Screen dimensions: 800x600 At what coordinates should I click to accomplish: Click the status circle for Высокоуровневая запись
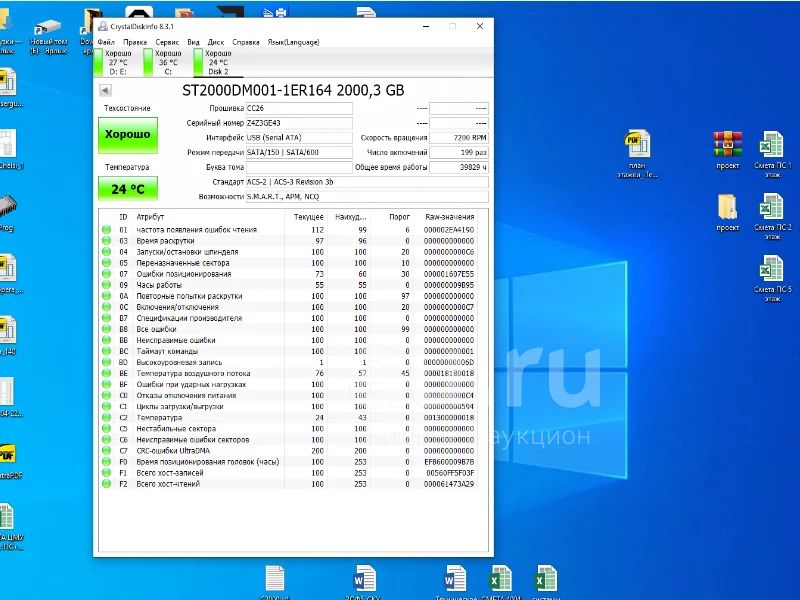tap(106, 362)
